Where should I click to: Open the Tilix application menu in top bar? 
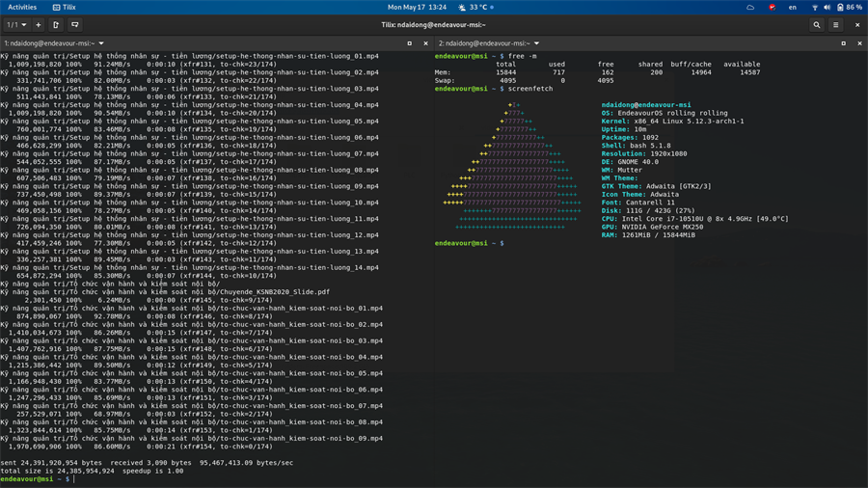point(65,7)
